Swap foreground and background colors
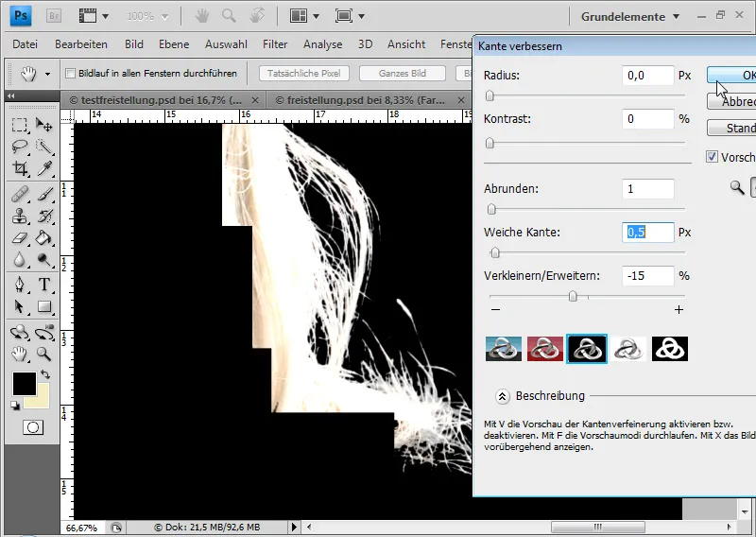 point(44,374)
